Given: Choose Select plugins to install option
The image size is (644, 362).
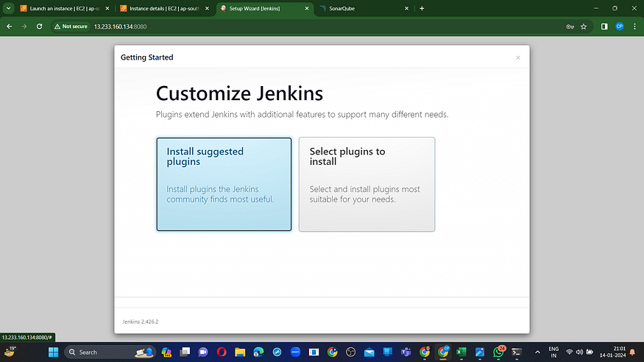Looking at the screenshot, I should coord(367,184).
